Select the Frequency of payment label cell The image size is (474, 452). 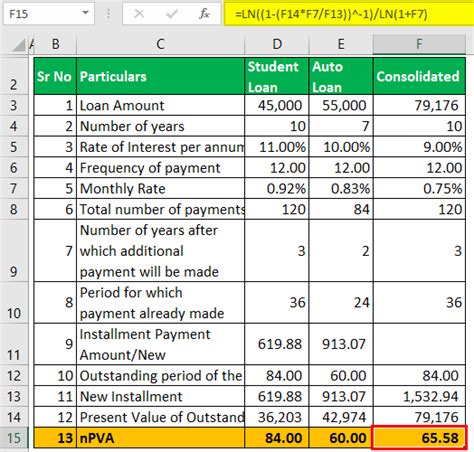point(160,168)
